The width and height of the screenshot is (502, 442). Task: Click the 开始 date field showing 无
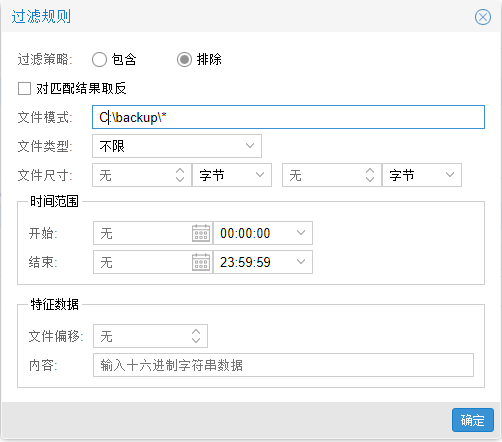(x=143, y=233)
